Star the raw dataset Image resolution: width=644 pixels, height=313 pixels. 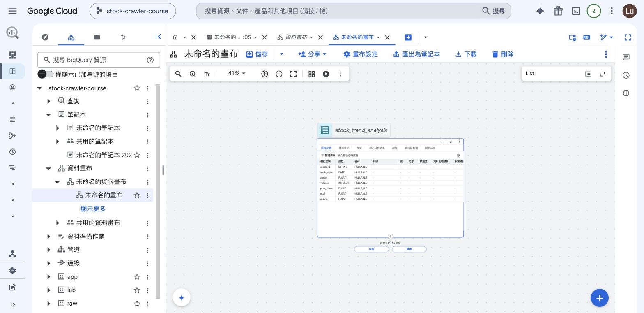(x=137, y=304)
